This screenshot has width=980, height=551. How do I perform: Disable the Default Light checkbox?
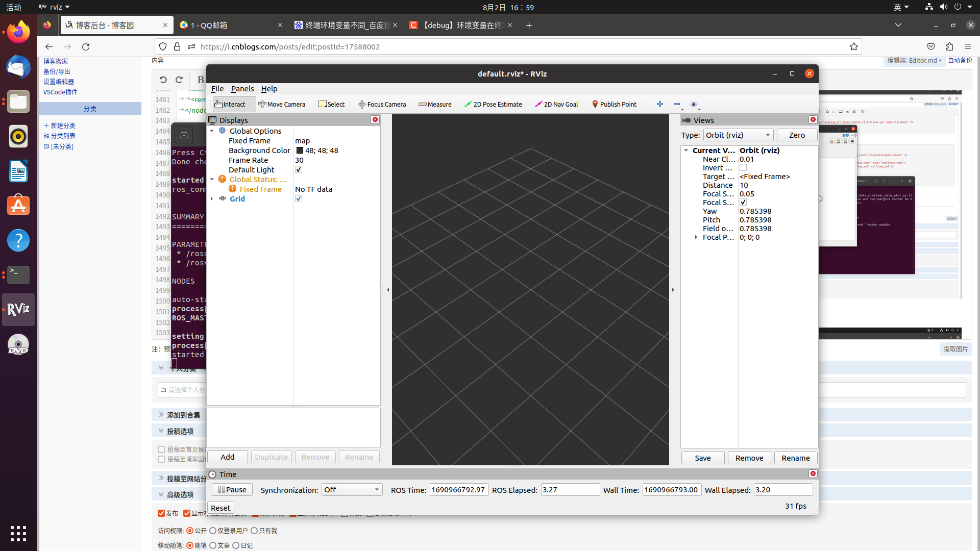point(299,169)
